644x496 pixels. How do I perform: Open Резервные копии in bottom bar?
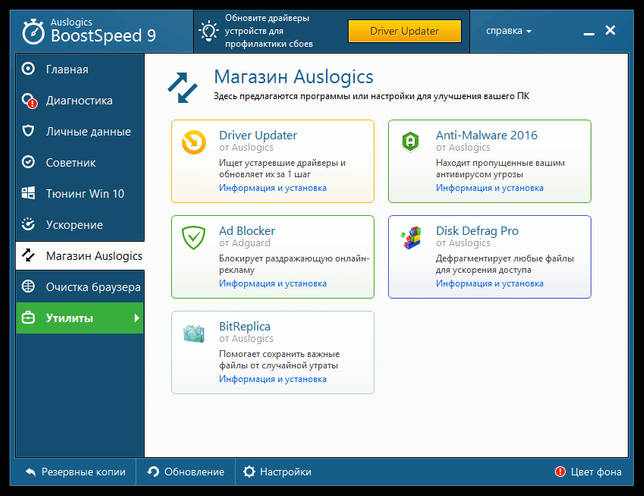pos(74,472)
